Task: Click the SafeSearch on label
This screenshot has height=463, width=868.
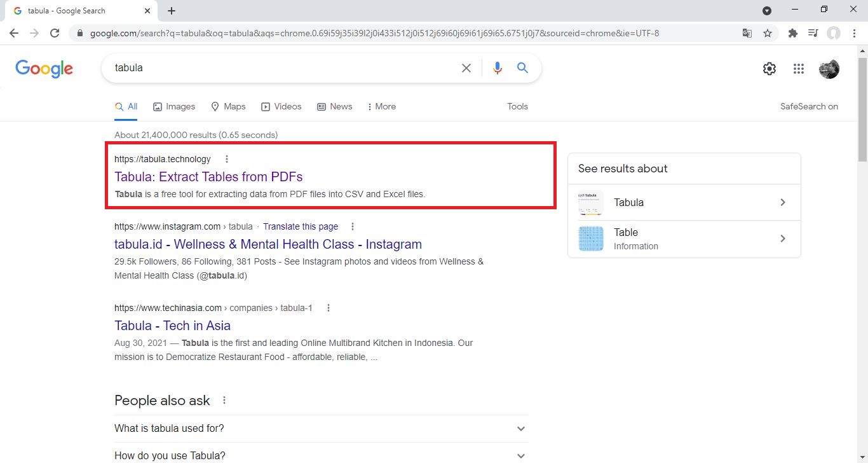Action: click(x=809, y=107)
